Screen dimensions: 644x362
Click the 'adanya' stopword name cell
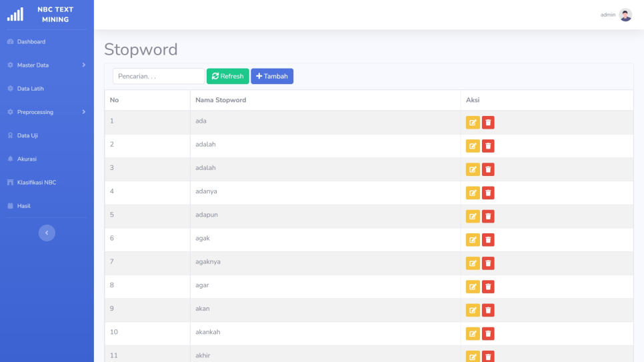click(x=325, y=193)
